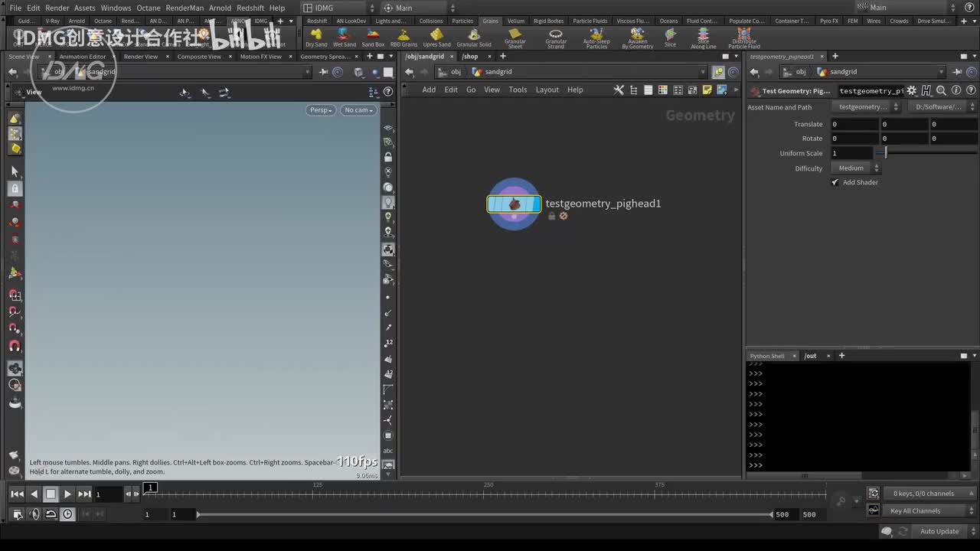The height and width of the screenshot is (551, 980).
Task: Click the sticky note icon in network toolbar
Action: 707,90
